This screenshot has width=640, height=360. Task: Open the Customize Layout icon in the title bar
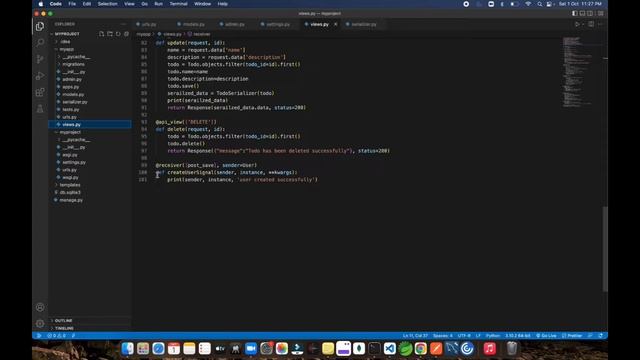coord(601,13)
